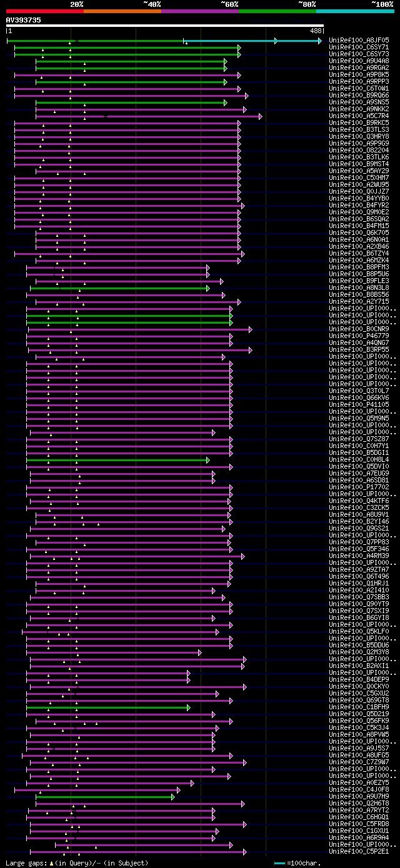Viewport: 400px width, 868px height.
Task: Select the UniRef100_C1BFH9 label
Action: pyautogui.click(x=359, y=707)
